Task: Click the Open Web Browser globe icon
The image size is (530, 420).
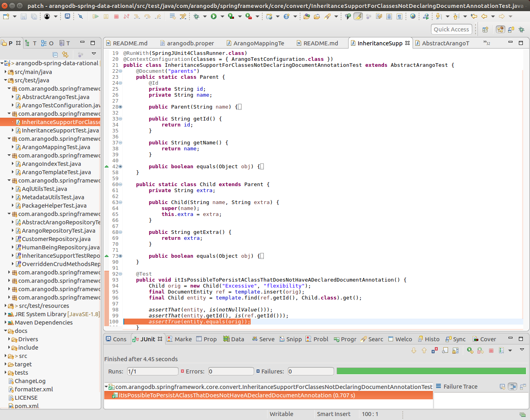Action: (x=413, y=16)
